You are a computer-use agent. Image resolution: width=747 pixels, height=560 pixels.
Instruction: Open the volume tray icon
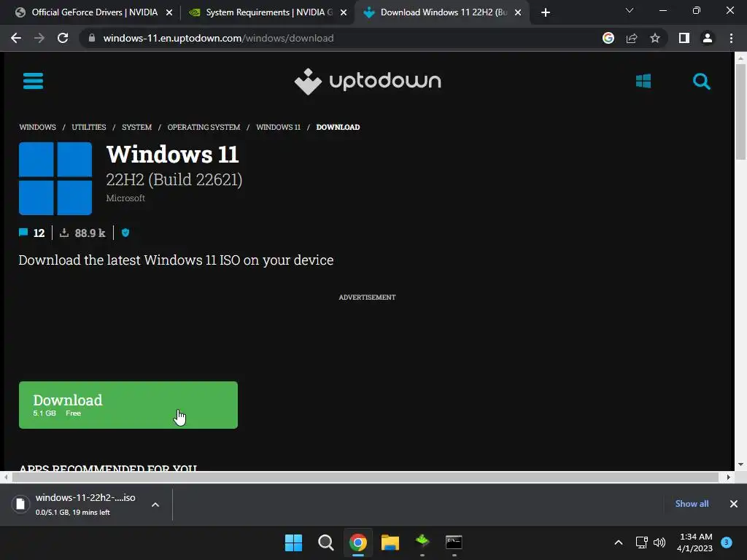(659, 542)
